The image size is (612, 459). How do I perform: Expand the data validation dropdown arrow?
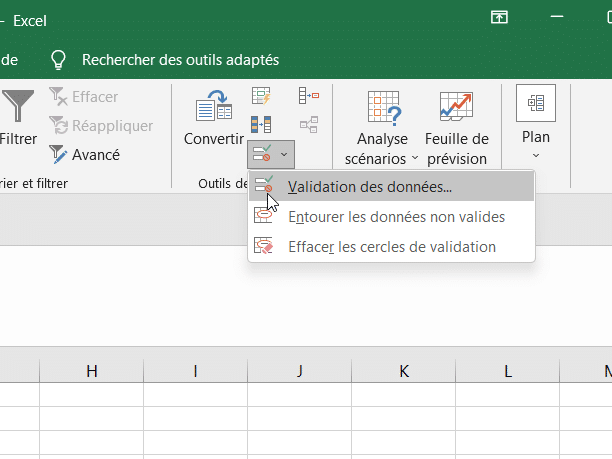[x=284, y=155]
